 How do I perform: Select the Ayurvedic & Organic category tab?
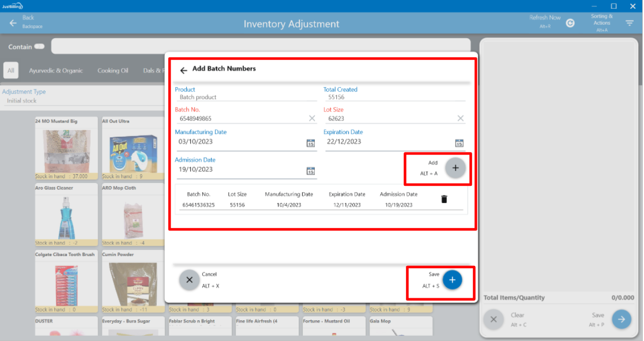click(56, 70)
